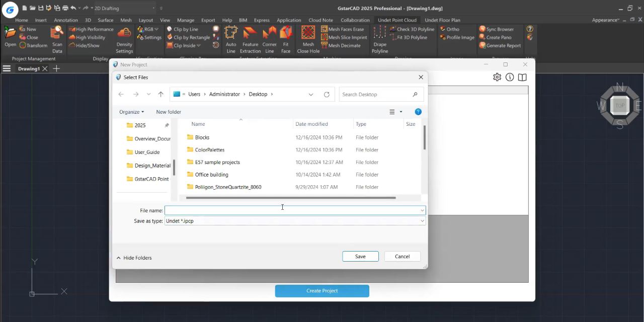644x322 pixels.
Task: Refresh the Desktop folder listing
Action: click(327, 94)
